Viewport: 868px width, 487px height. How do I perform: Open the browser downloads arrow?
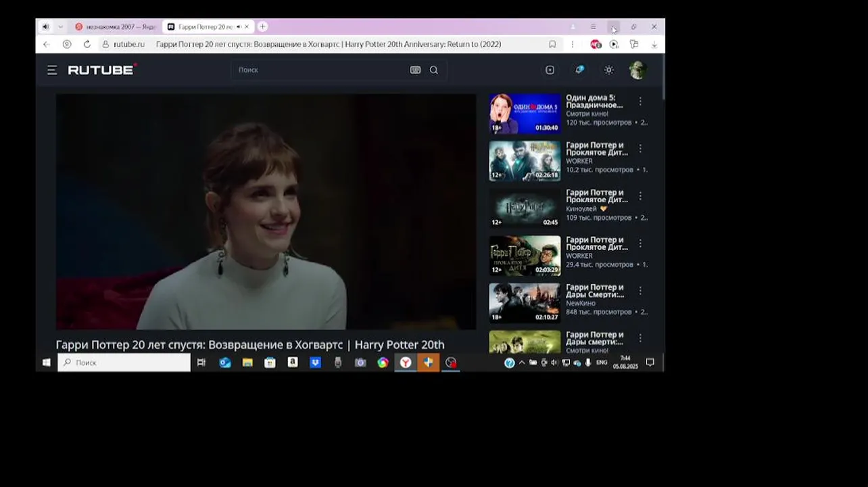click(x=654, y=44)
